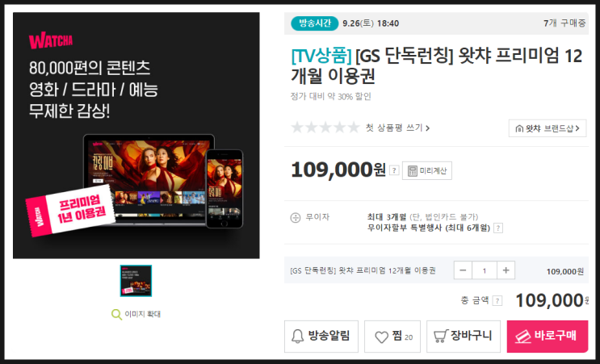
Task: Increase quantity with plus button
Action: pos(506,270)
